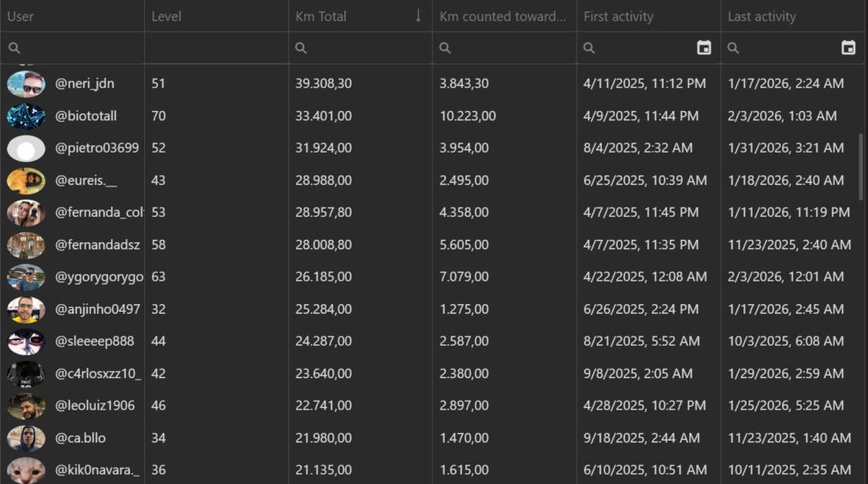This screenshot has width=868, height=484.
Task: Open the First activity calendar picker
Action: tap(704, 48)
